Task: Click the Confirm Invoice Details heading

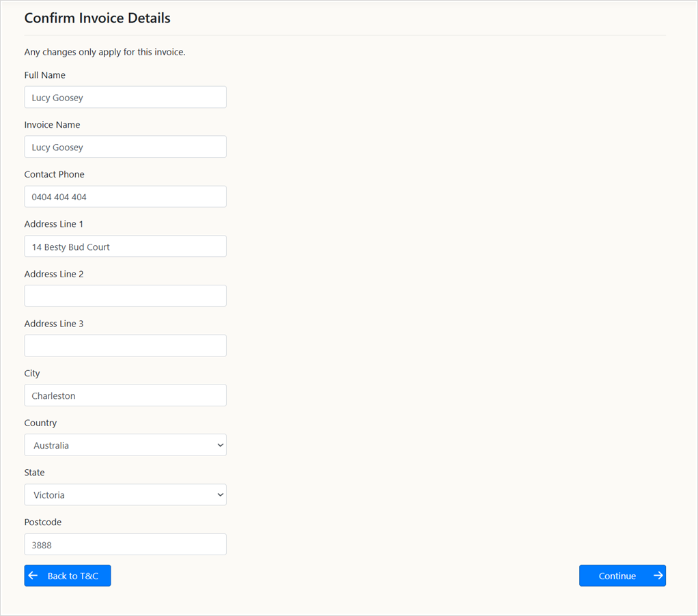Action: (x=97, y=18)
